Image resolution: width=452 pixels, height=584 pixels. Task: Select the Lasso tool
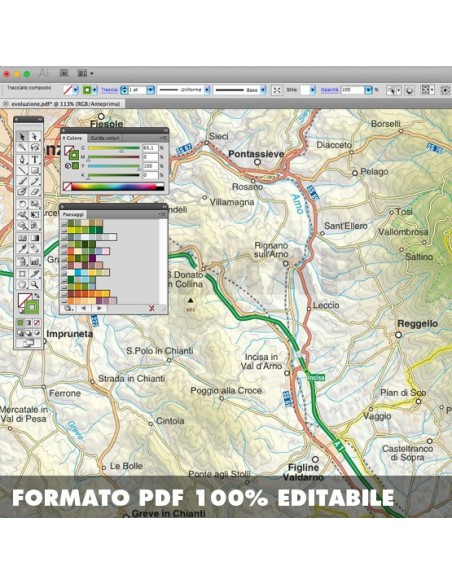(x=35, y=147)
